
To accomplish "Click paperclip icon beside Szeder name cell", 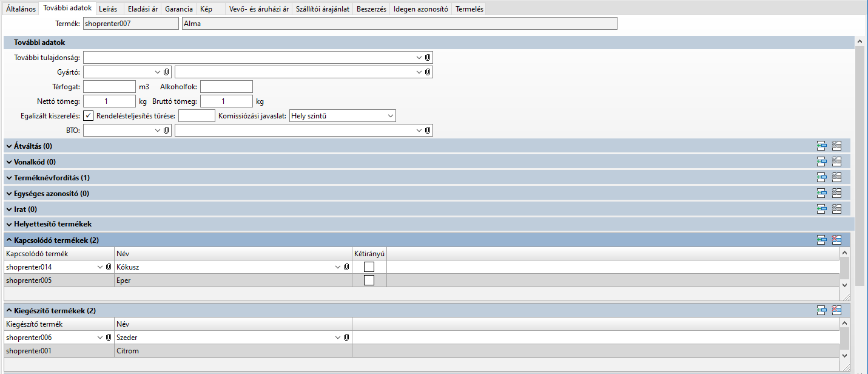I will click(x=346, y=337).
